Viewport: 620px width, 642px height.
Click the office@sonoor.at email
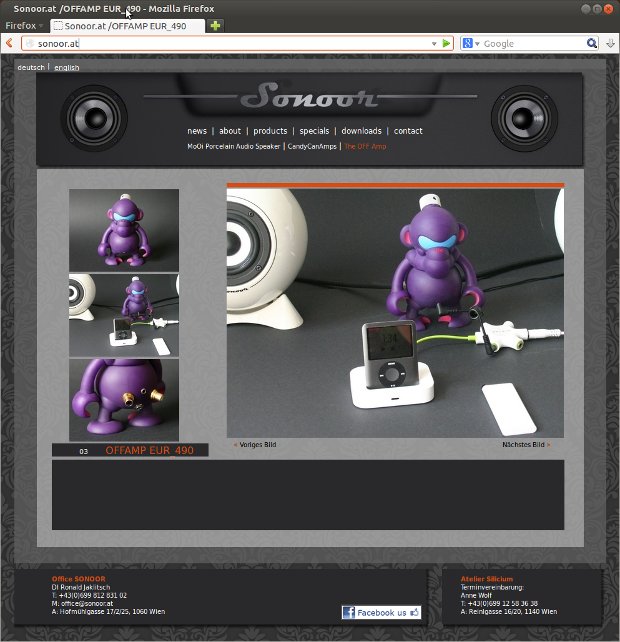point(87,604)
